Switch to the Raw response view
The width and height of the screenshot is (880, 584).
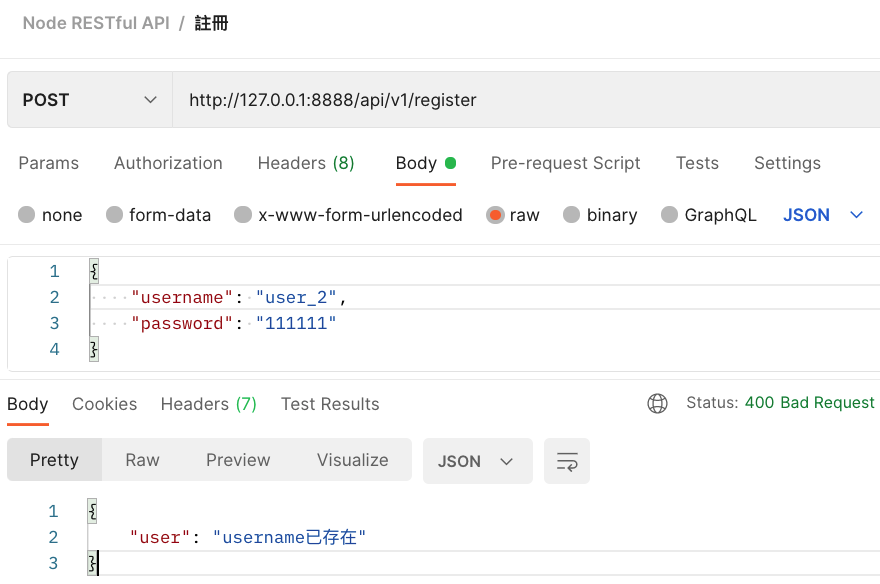click(x=143, y=460)
